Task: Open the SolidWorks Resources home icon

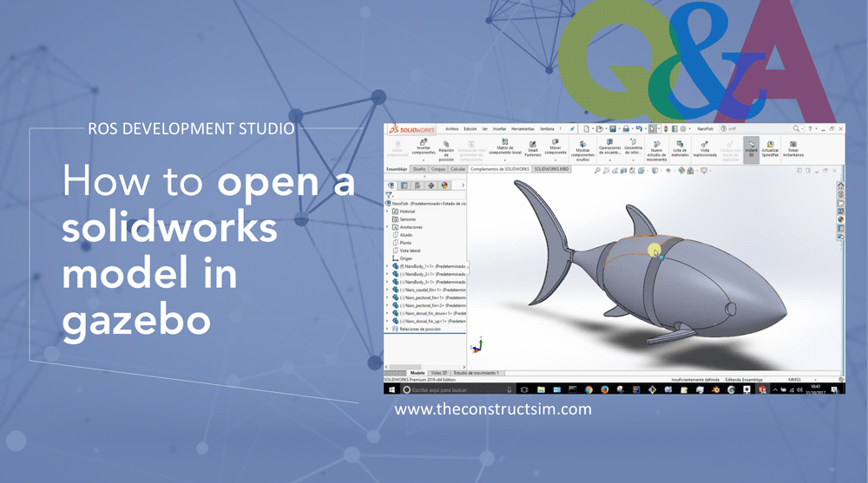Action: 840,186
